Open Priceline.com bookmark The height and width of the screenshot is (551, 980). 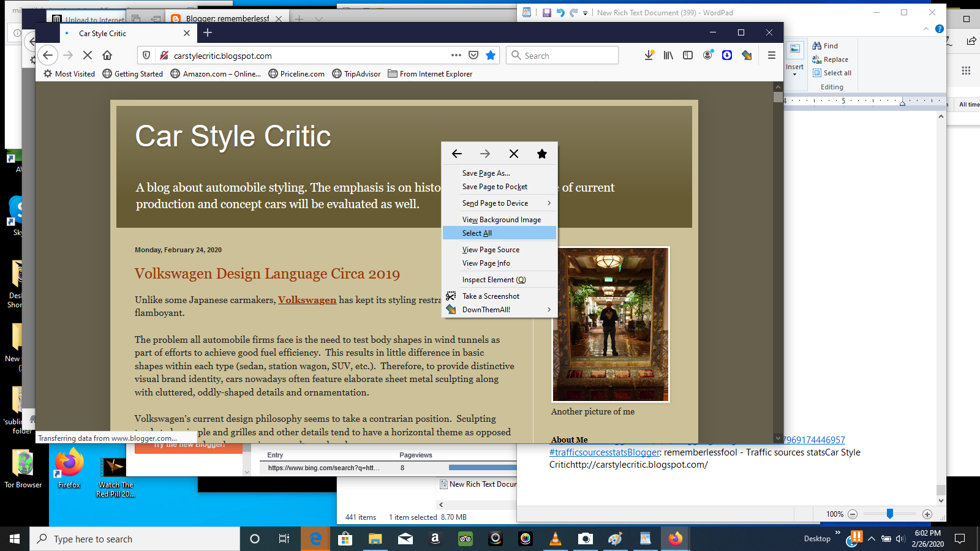tap(296, 74)
